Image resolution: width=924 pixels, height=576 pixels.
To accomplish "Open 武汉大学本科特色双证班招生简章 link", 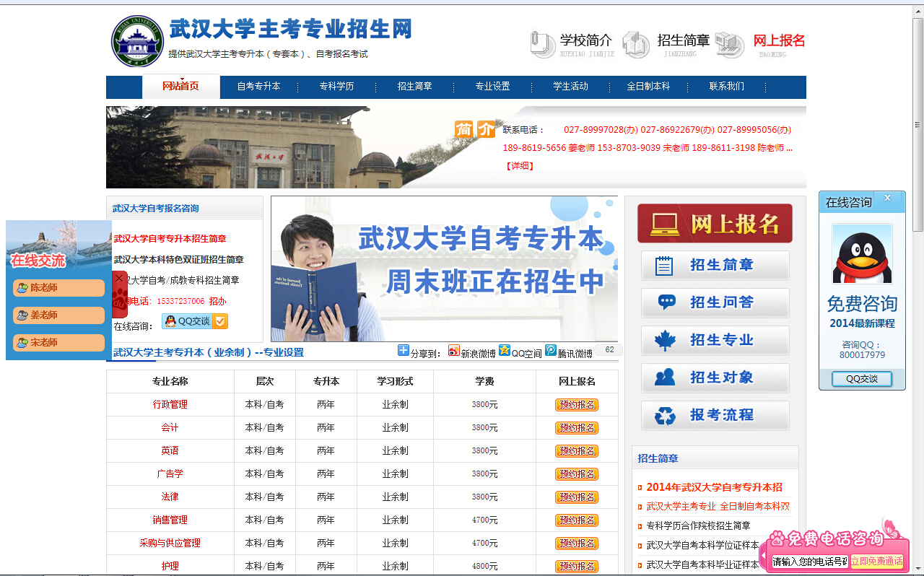I will pyautogui.click(x=178, y=260).
